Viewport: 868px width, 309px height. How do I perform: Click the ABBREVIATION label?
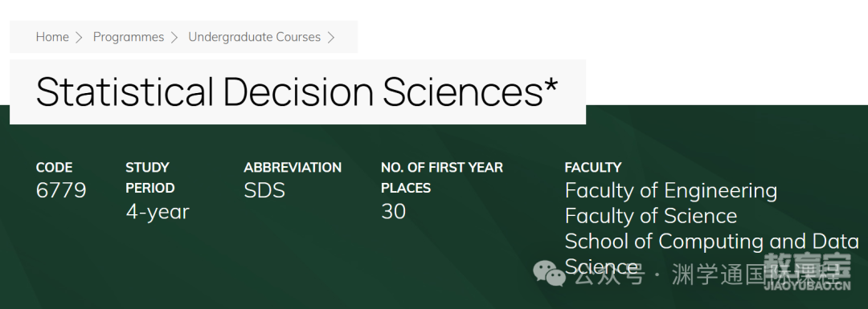click(x=293, y=167)
